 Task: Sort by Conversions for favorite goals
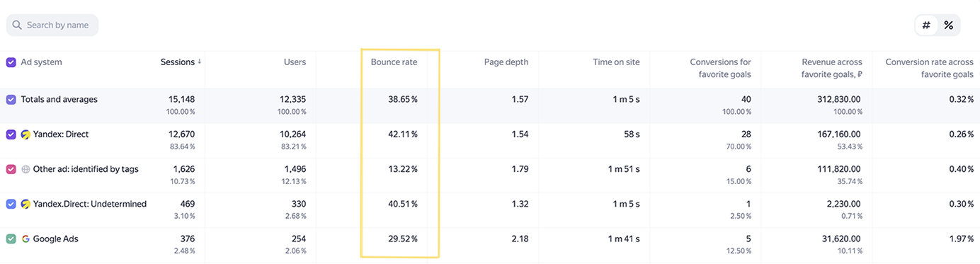click(720, 68)
